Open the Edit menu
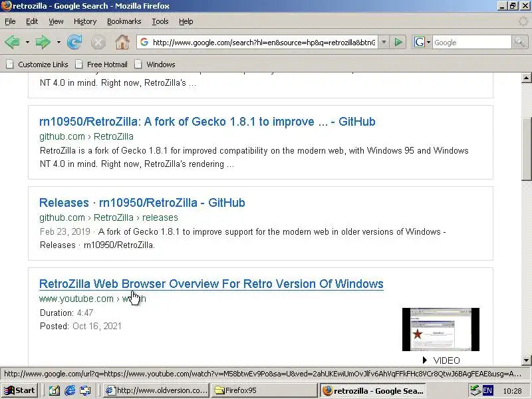 point(32,21)
